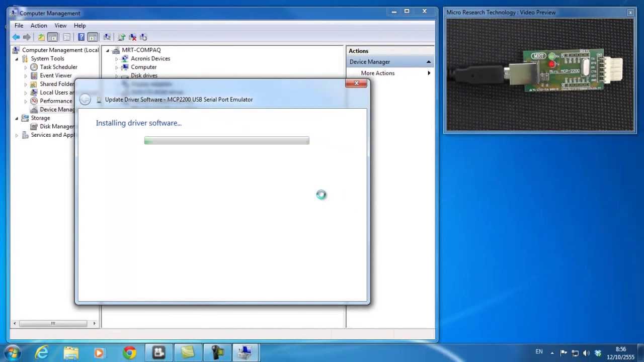Open the File menu
The width and height of the screenshot is (644, 362).
tap(19, 25)
